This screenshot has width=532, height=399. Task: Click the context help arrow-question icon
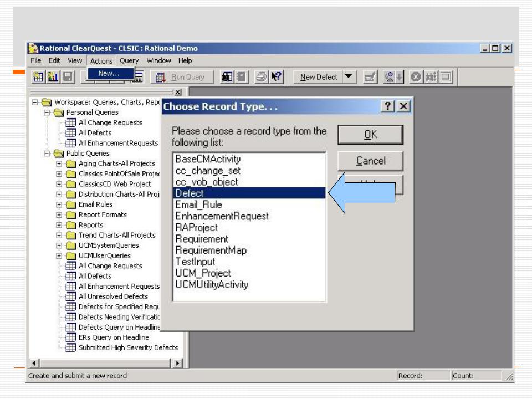click(x=276, y=77)
